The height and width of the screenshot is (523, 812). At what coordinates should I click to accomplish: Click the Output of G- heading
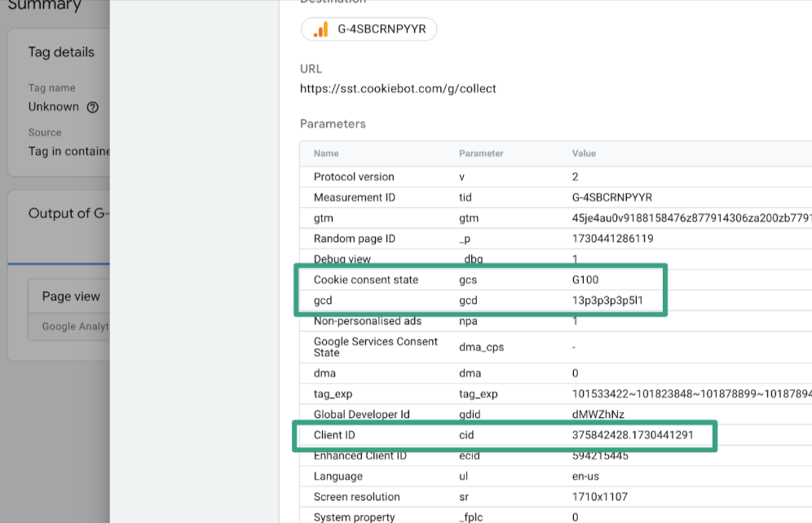click(68, 213)
